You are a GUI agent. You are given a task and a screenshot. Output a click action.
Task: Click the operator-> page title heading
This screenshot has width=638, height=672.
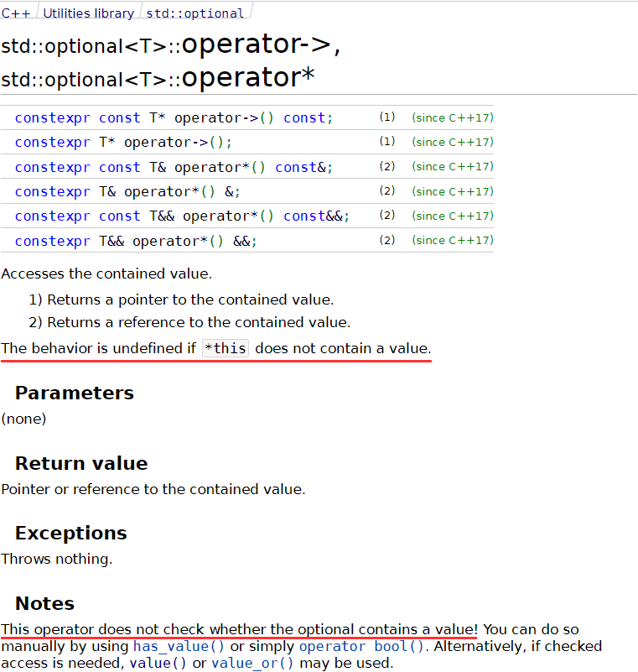click(x=171, y=46)
